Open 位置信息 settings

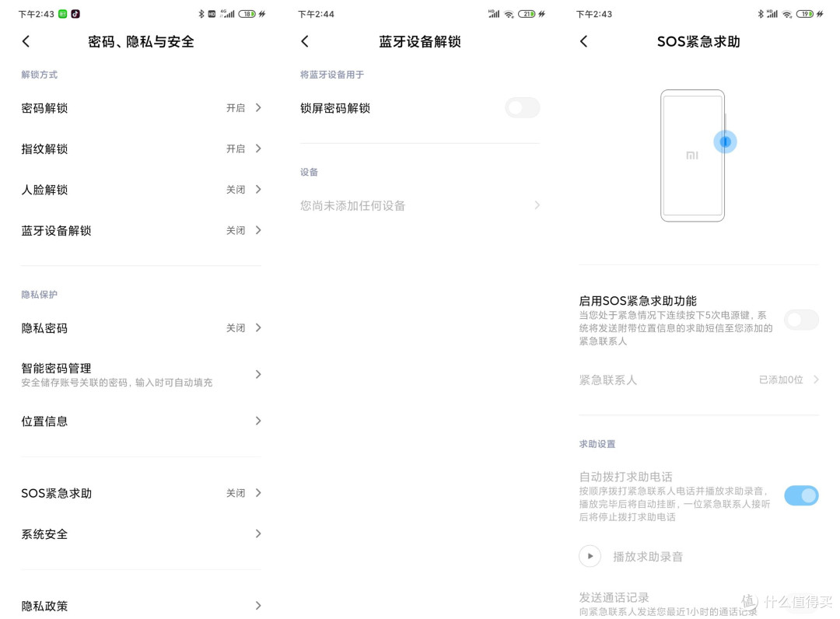click(142, 421)
